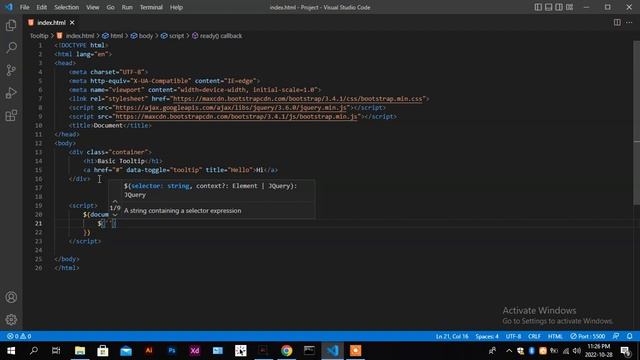Open File Explorer from the taskbar
The image size is (640, 360).
(80, 351)
